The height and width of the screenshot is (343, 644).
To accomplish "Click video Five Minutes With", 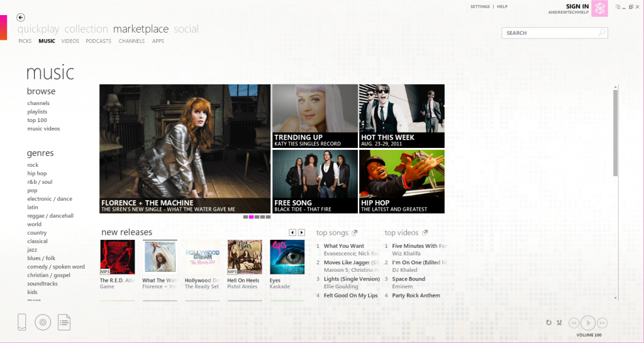I will (x=419, y=245).
